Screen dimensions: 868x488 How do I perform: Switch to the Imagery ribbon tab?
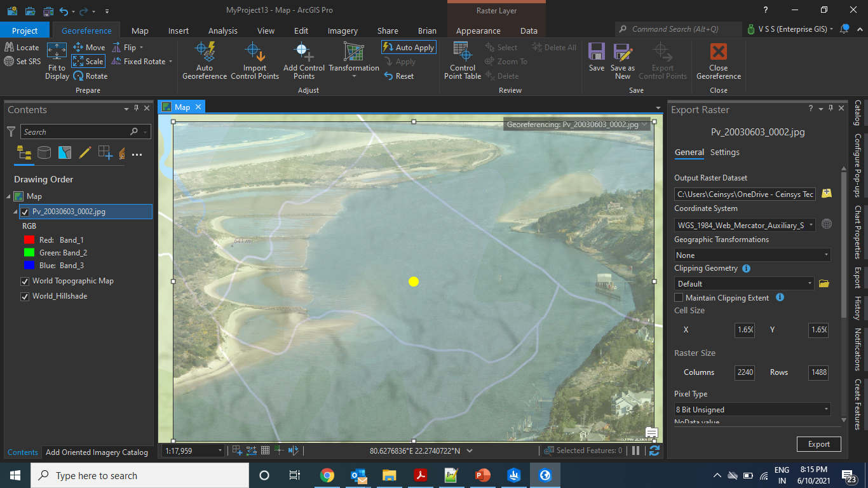pyautogui.click(x=342, y=30)
